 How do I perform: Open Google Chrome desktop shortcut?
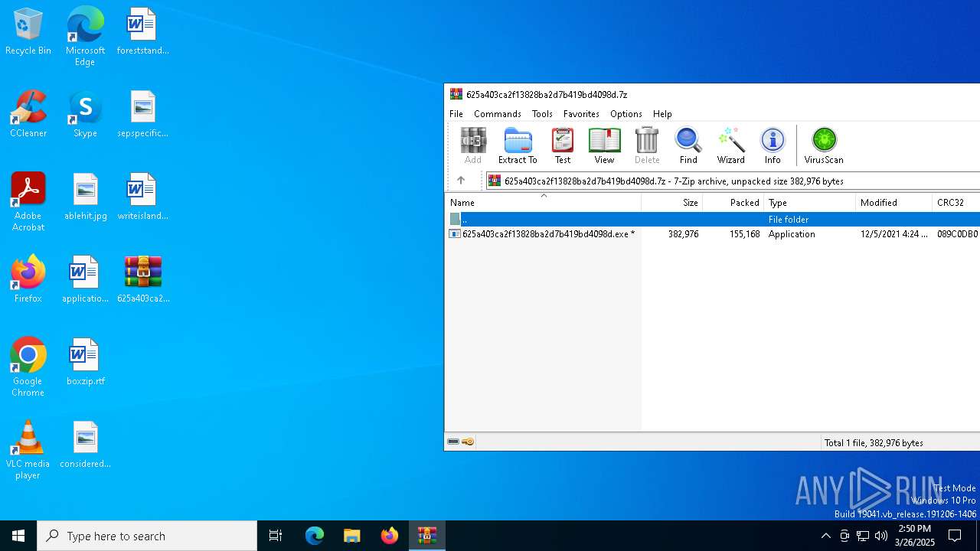[28, 367]
